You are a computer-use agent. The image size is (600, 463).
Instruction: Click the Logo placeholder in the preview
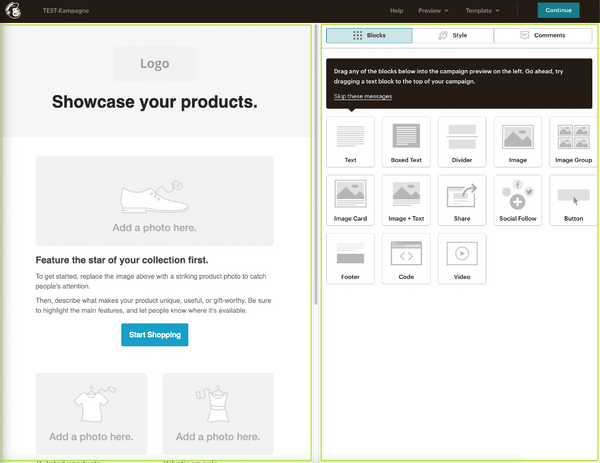[x=154, y=64]
